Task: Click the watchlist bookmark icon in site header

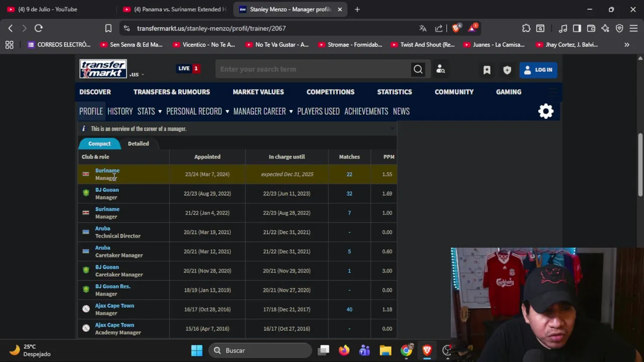Action: (487, 70)
